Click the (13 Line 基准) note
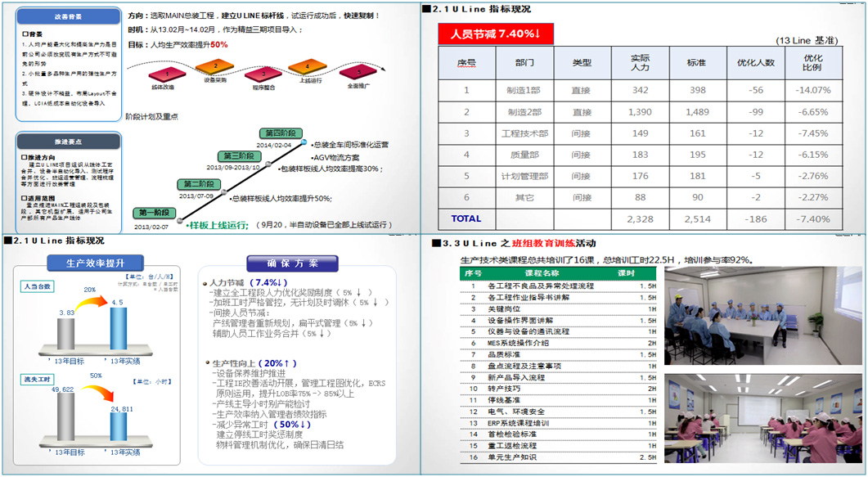 coord(807,40)
